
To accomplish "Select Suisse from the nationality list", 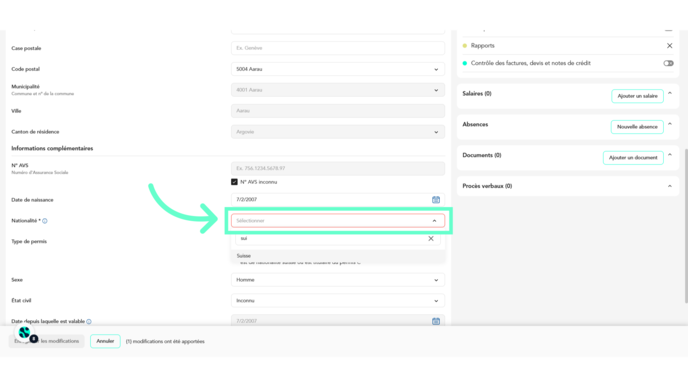I will click(x=337, y=256).
